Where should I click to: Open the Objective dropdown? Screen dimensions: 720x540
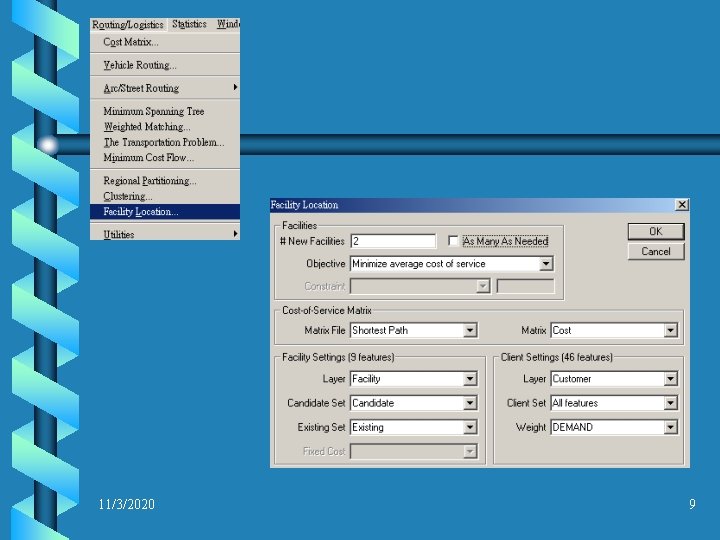point(451,264)
